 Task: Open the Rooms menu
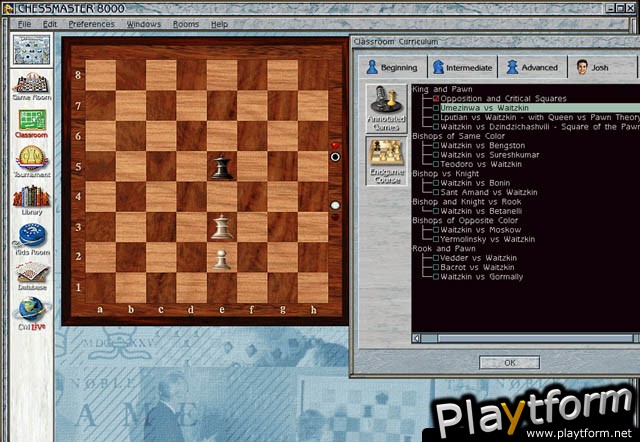[186, 24]
